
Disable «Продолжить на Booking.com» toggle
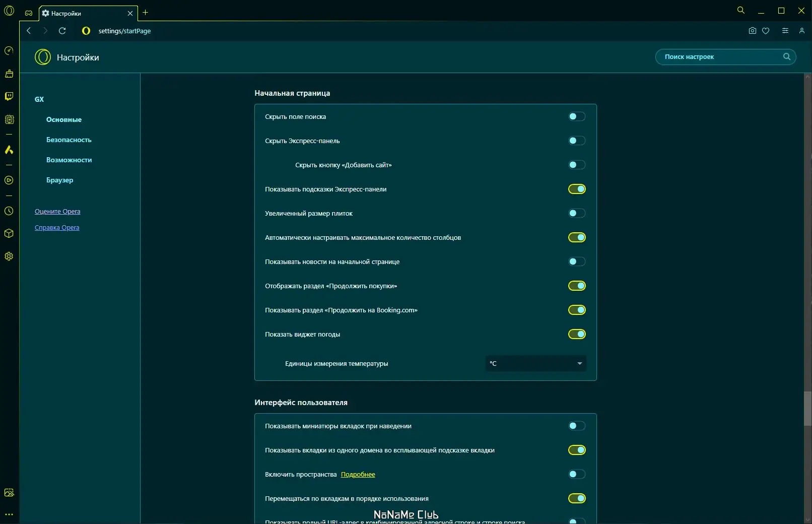click(577, 310)
